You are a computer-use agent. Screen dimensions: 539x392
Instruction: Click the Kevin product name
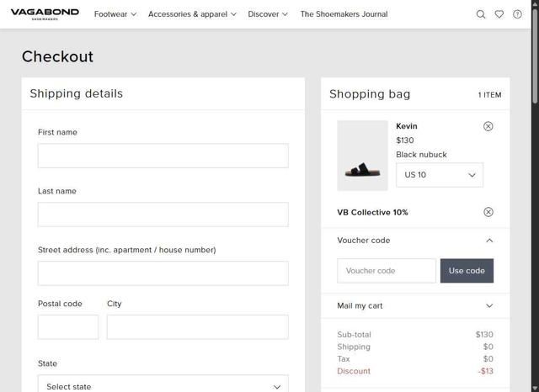(x=407, y=126)
